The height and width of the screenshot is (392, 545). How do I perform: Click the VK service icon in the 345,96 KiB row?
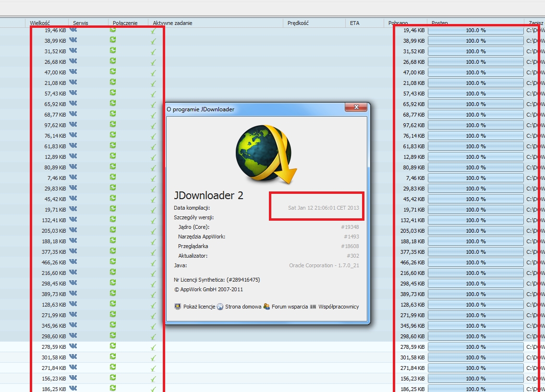tap(73, 325)
